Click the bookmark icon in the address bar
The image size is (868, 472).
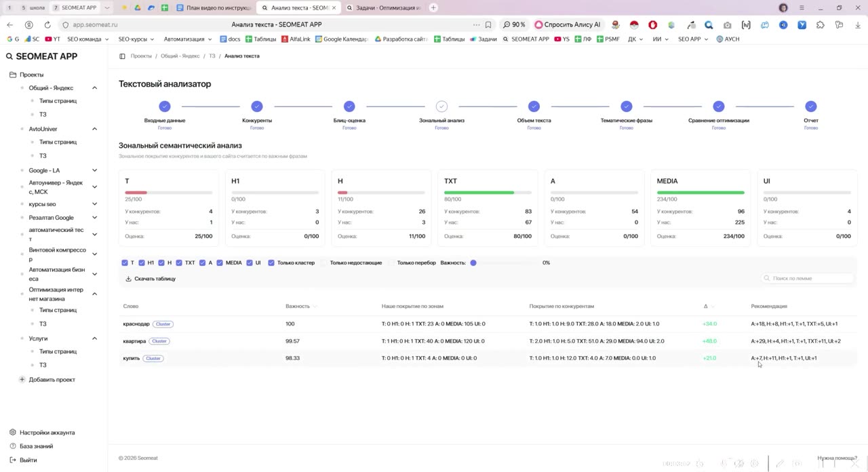pos(488,24)
